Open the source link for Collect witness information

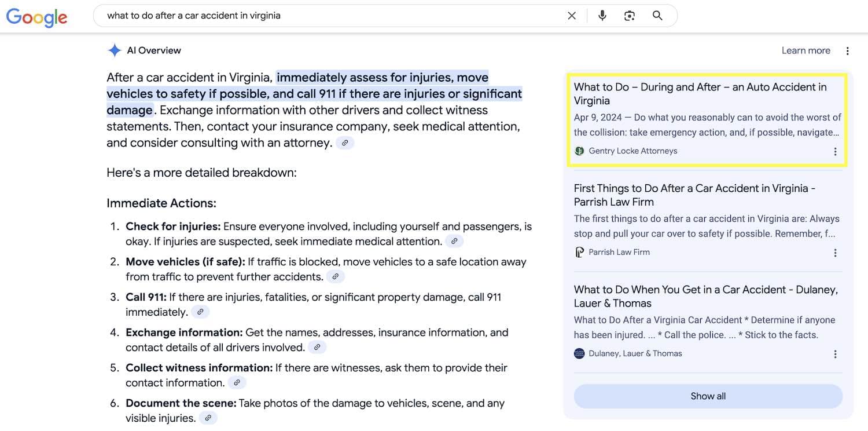(x=237, y=382)
